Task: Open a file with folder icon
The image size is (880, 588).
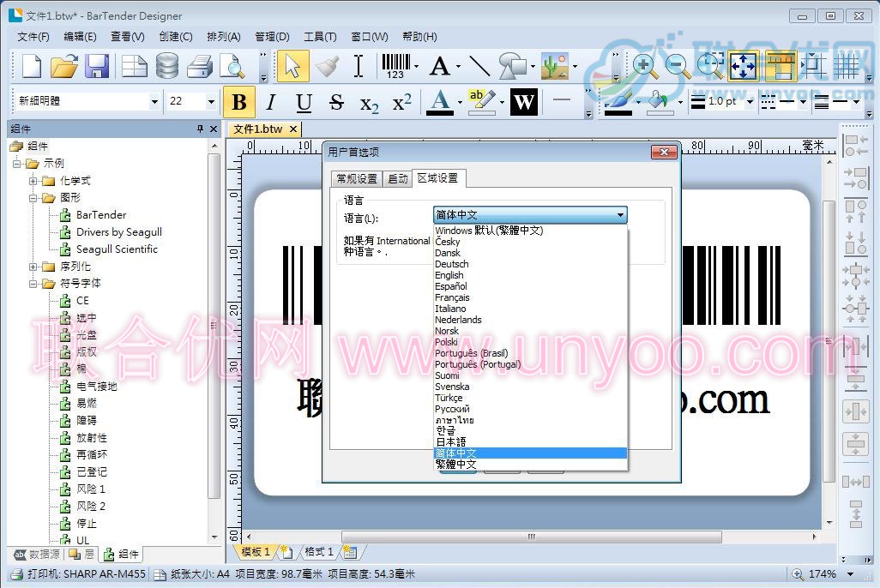Action: coord(64,66)
